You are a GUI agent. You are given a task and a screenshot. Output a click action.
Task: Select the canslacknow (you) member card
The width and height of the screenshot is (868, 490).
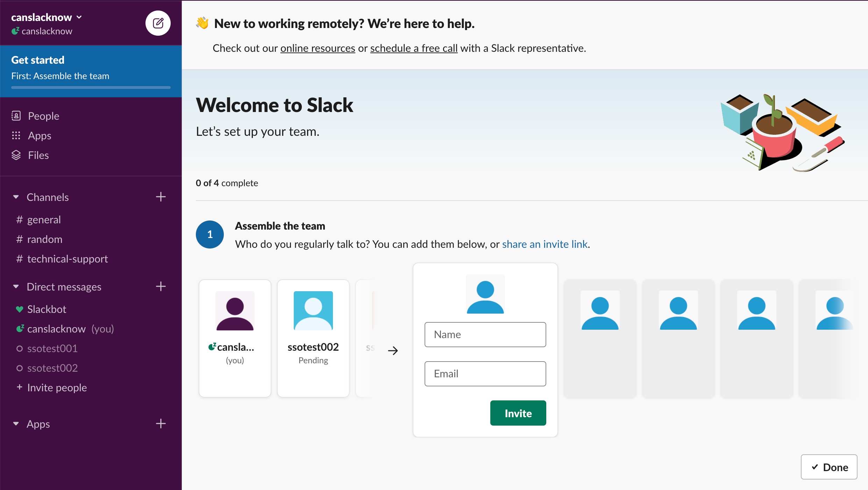tap(235, 338)
